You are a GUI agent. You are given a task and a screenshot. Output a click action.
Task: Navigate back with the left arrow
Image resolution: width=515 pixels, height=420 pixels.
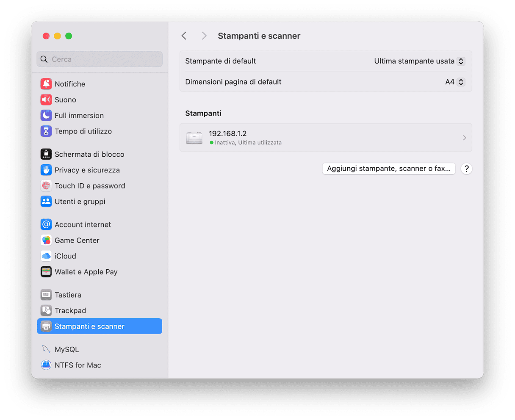click(184, 36)
